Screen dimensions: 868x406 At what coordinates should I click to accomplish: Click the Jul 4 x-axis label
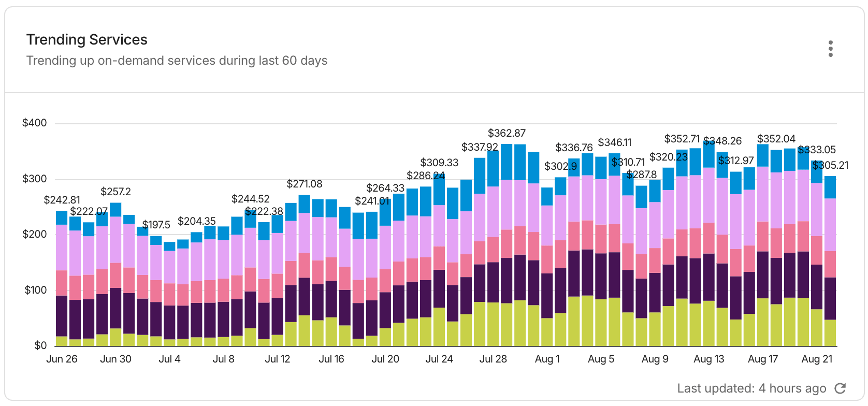tap(169, 359)
